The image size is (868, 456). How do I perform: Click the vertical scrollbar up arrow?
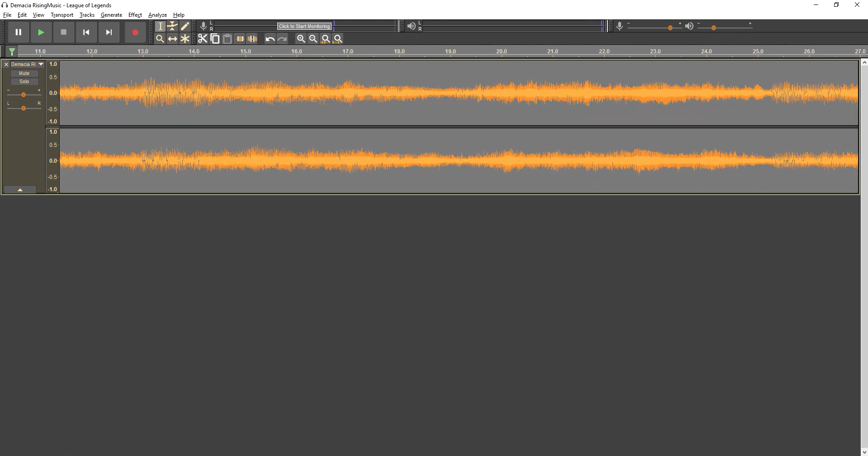(x=864, y=62)
